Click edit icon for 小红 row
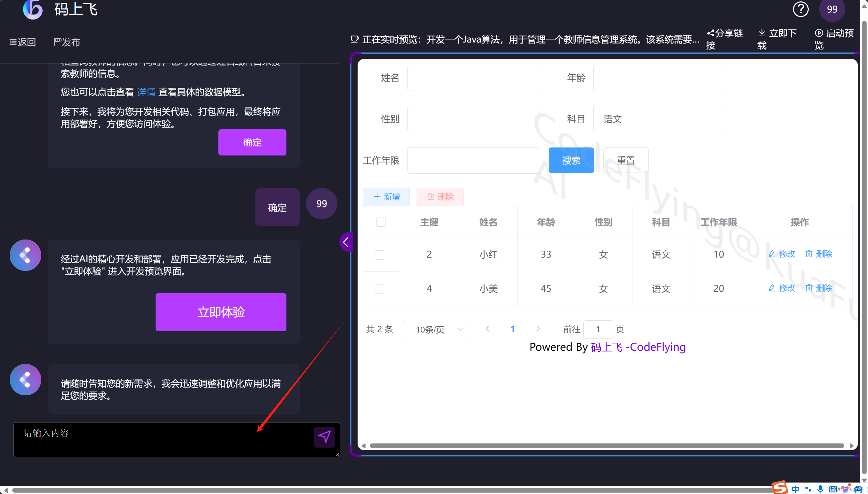 click(x=772, y=254)
